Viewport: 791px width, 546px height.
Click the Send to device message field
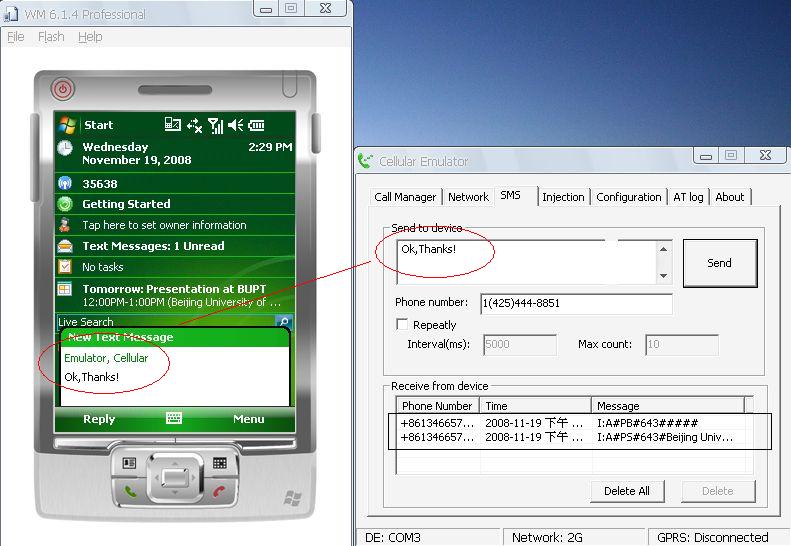click(x=527, y=262)
